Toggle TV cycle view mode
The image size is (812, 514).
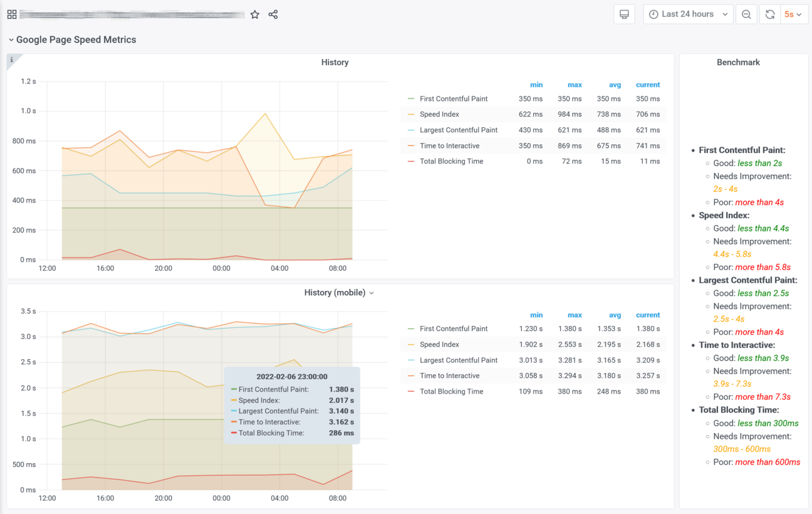tap(624, 14)
